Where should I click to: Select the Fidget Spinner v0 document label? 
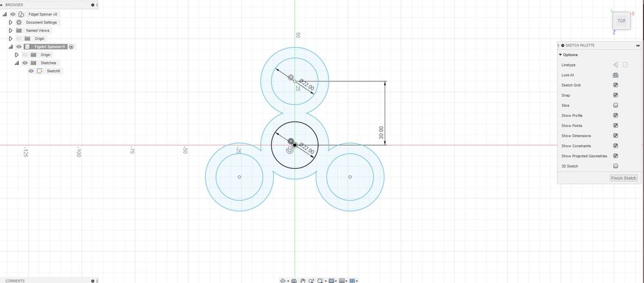[x=43, y=14]
